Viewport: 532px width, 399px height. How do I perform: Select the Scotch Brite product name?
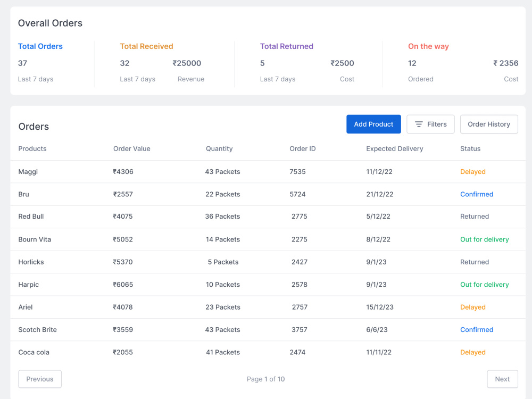point(38,329)
